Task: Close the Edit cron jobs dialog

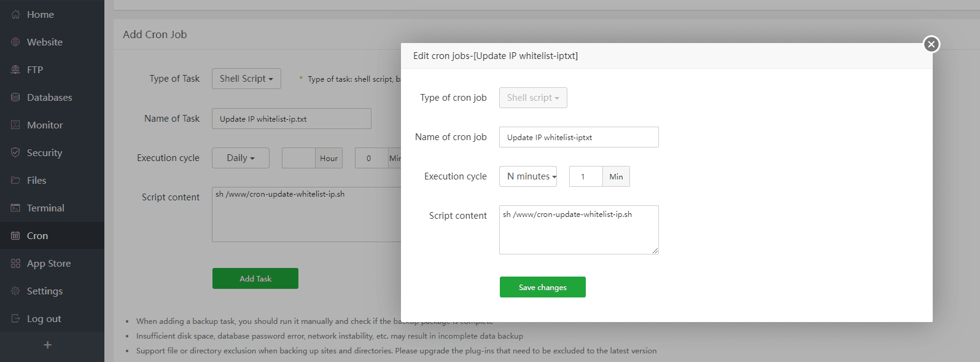Action: (931, 44)
